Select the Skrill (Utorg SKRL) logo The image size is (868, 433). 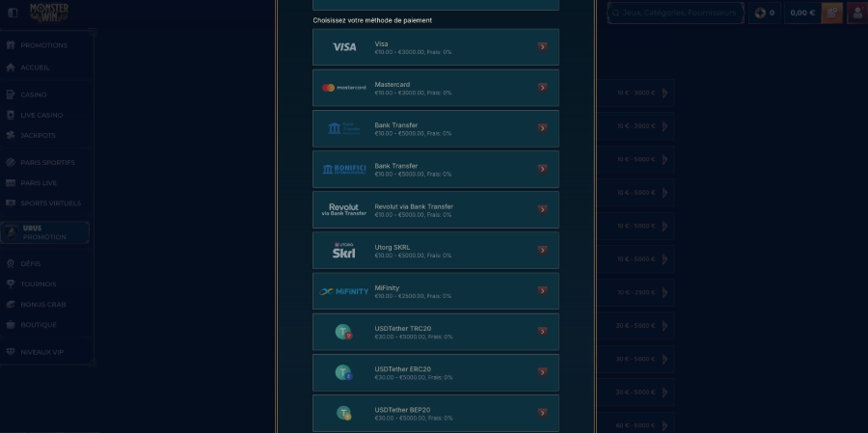pyautogui.click(x=344, y=251)
